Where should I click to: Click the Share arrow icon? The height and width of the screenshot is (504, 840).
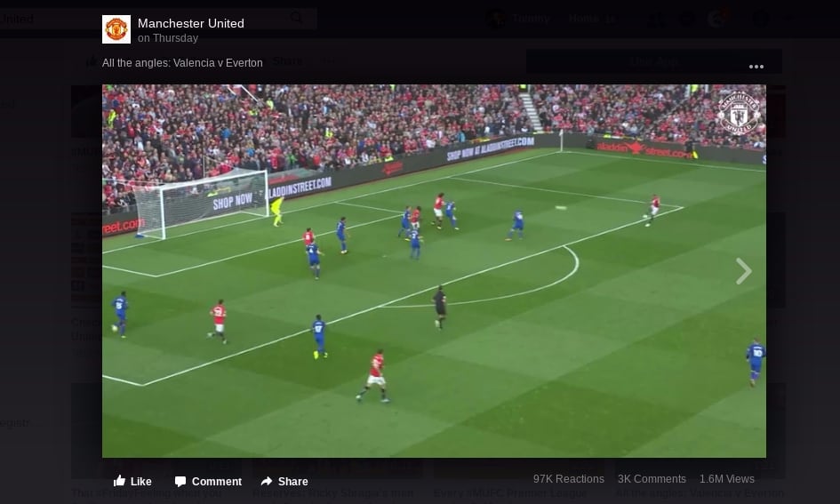click(x=267, y=481)
